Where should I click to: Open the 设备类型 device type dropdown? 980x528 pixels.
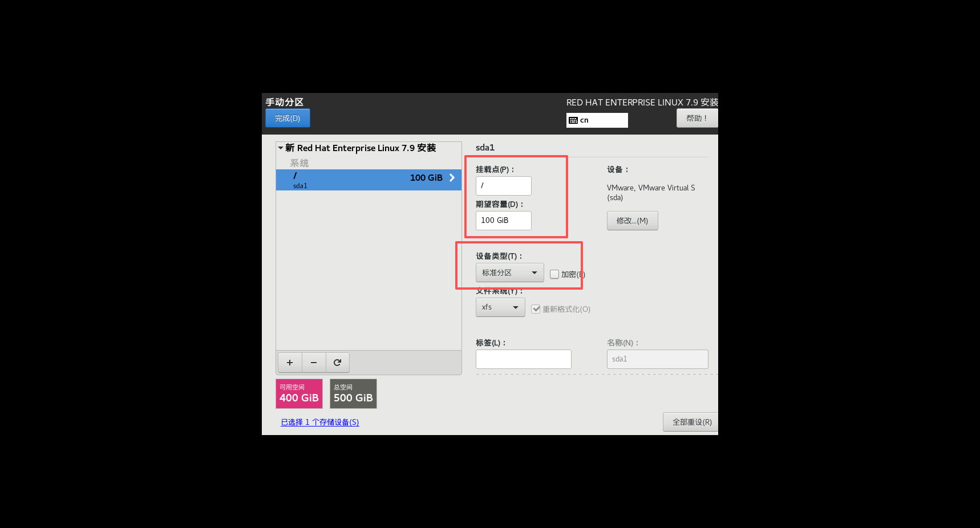pyautogui.click(x=509, y=273)
